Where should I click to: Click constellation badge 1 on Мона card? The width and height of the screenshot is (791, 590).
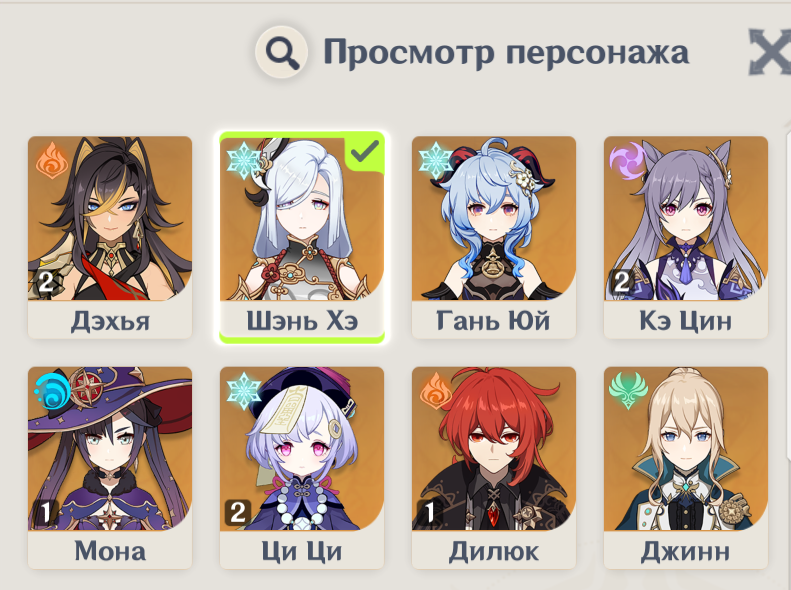[45, 513]
